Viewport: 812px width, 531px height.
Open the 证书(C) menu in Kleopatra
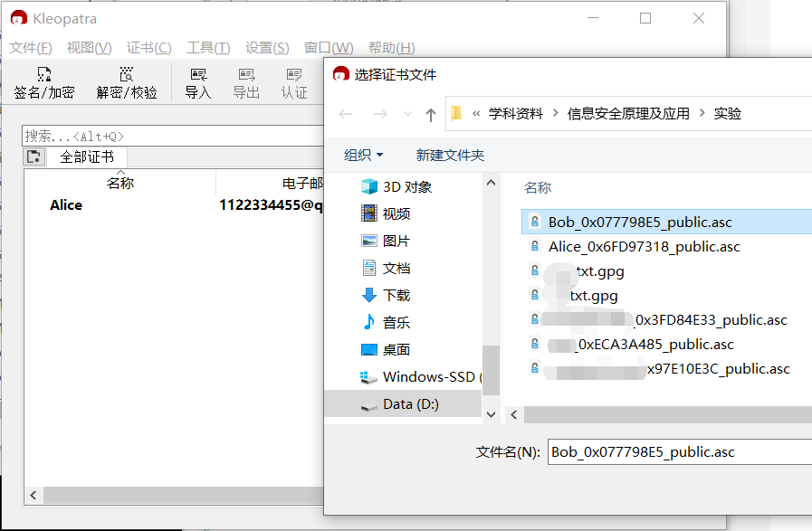point(149,48)
